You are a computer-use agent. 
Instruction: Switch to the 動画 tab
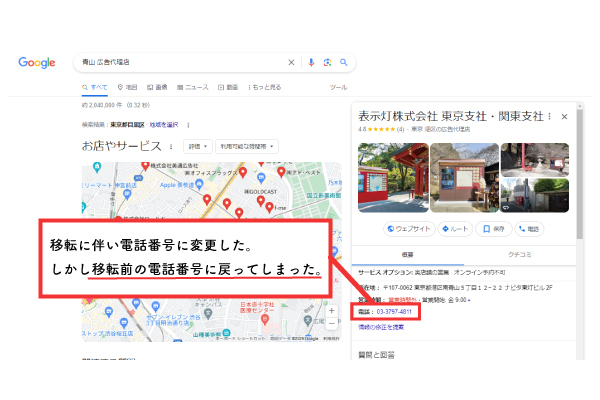(x=228, y=87)
